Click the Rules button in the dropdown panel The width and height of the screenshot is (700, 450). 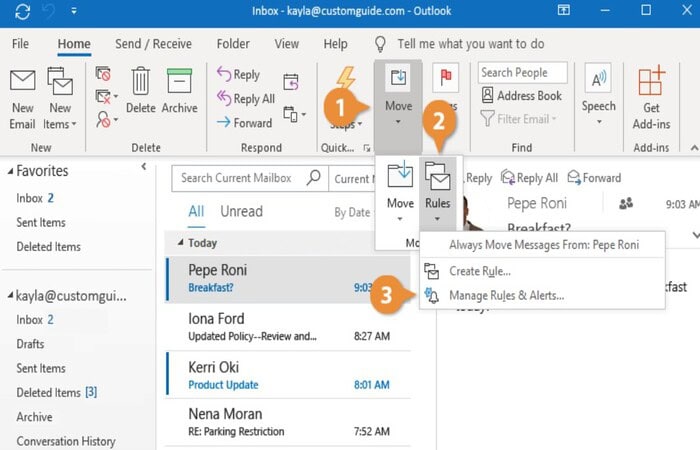[438, 192]
